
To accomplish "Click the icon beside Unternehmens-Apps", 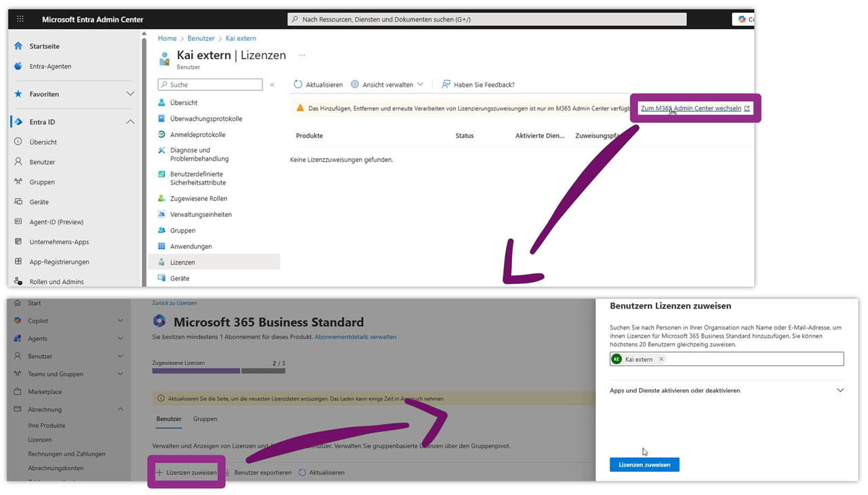I will [x=18, y=241].
